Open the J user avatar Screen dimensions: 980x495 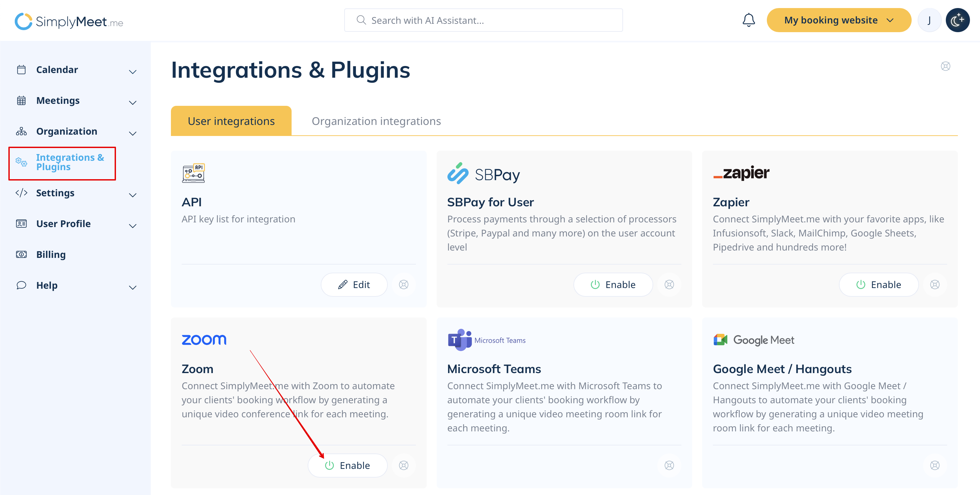[929, 20]
